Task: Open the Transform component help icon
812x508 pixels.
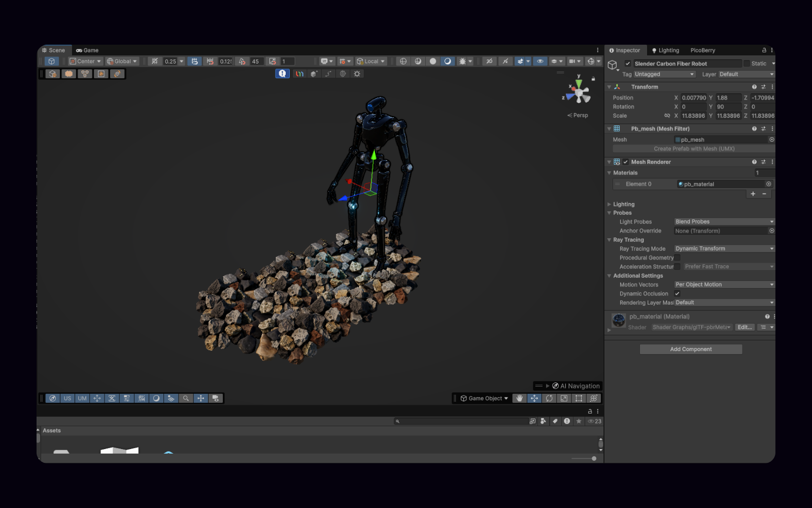Action: [754, 87]
